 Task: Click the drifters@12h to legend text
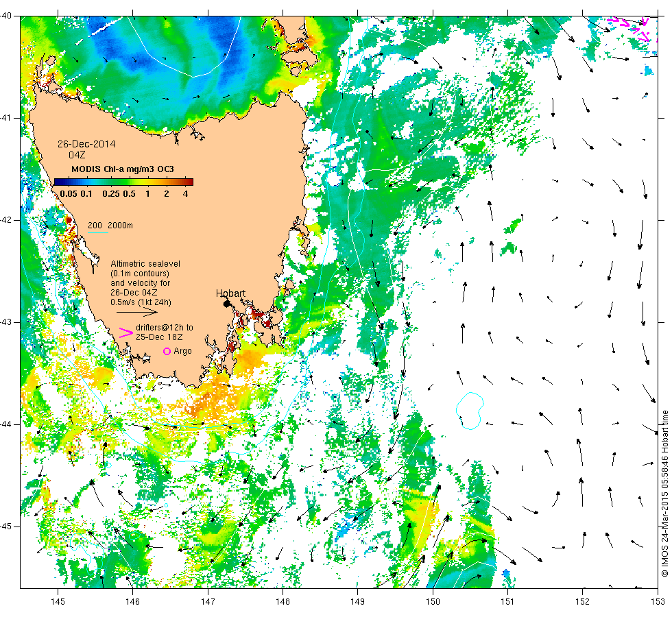pos(165,328)
